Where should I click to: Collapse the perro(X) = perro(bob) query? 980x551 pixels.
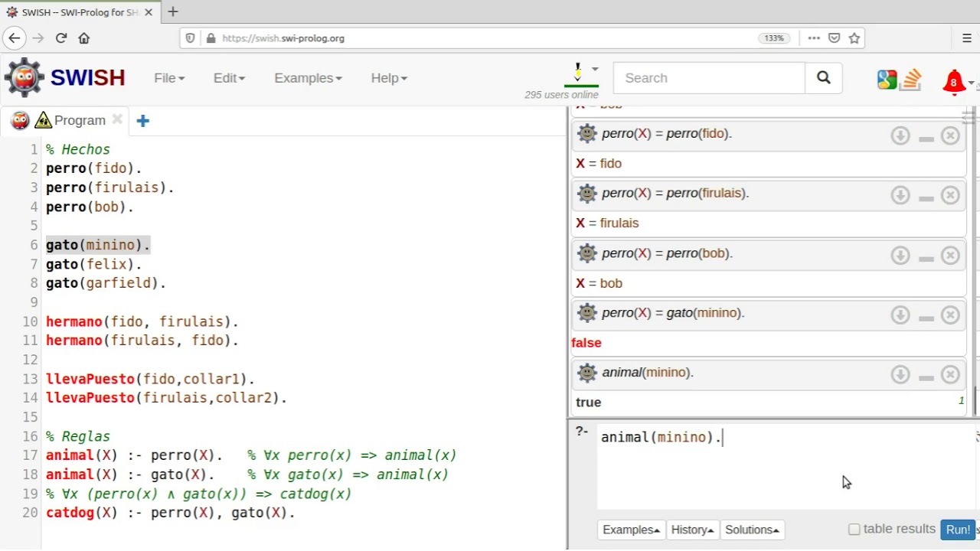pos(926,259)
